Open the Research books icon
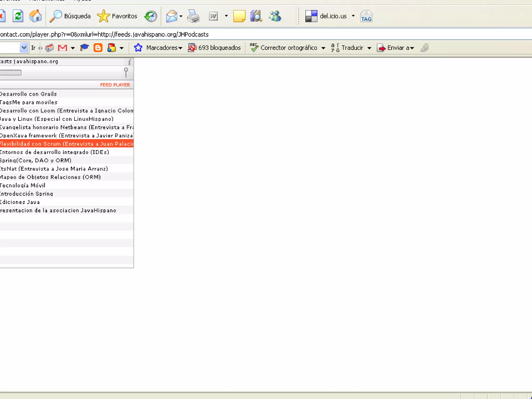The height and width of the screenshot is (399, 532). coord(256,16)
